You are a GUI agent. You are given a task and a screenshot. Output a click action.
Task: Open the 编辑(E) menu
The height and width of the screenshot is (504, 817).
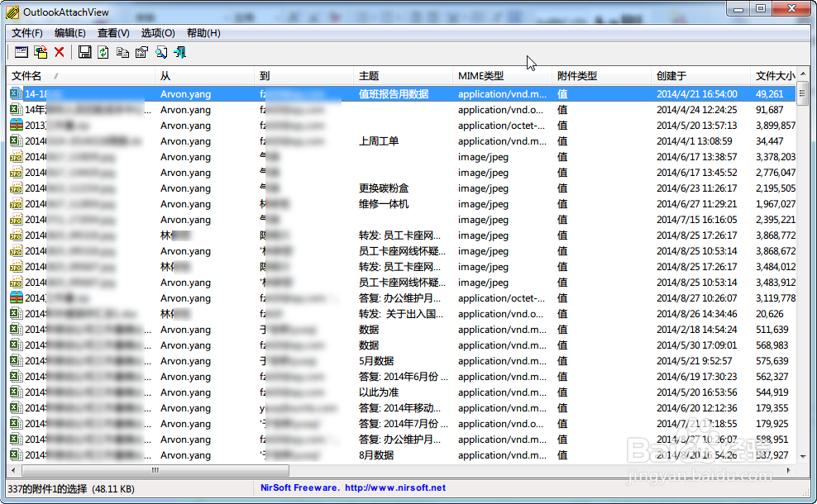69,33
